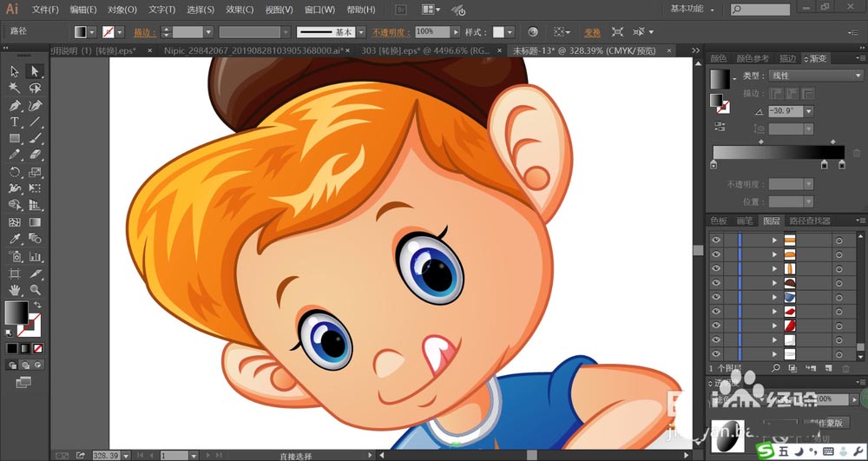868x461 pixels.
Task: Toggle visibility of the fifth layer row
Action: coord(716,297)
